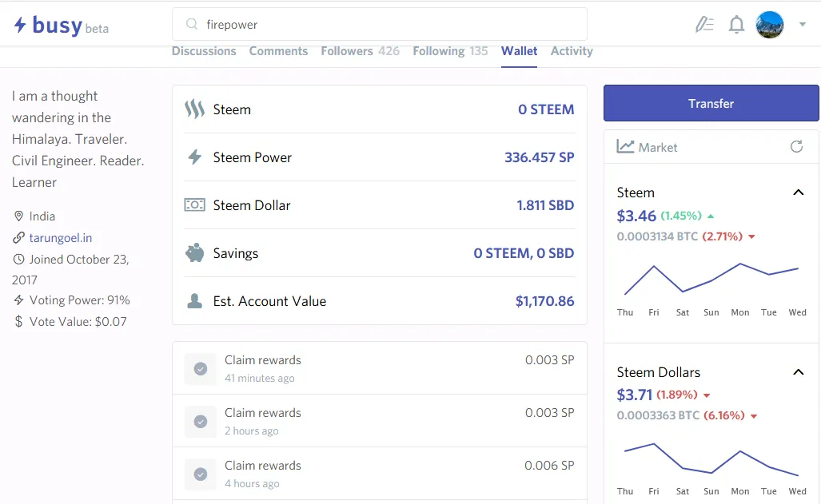
Task: Open the write post pencil icon
Action: [704, 25]
